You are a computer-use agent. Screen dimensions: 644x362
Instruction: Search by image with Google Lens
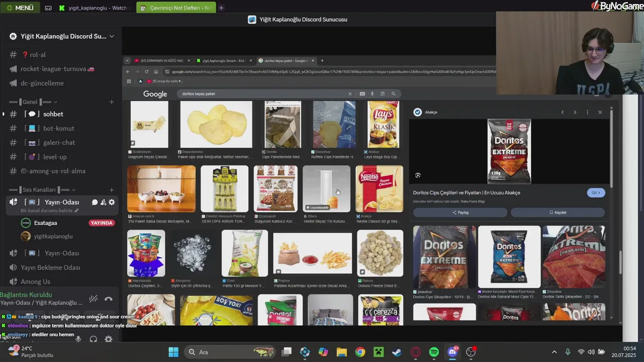click(382, 94)
